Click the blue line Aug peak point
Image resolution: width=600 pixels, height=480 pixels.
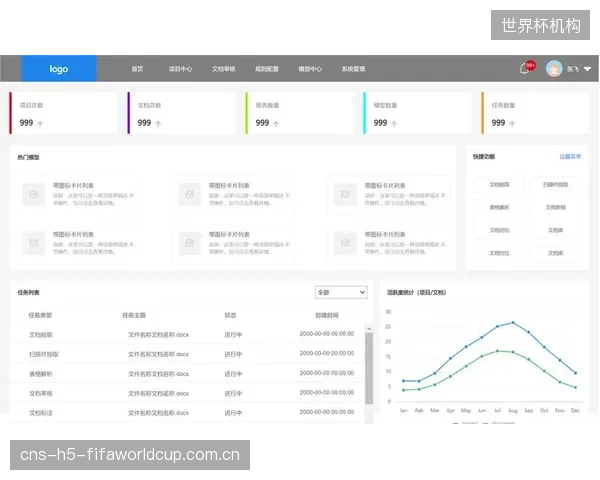(x=513, y=323)
